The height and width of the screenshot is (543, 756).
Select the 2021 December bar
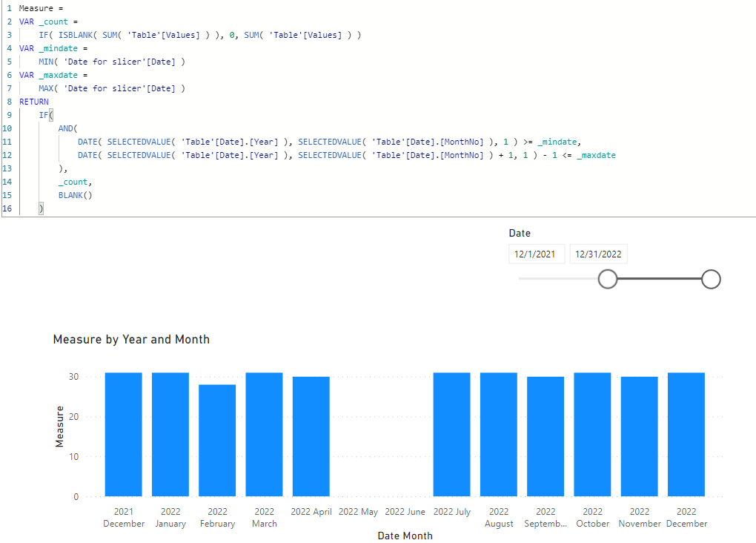point(124,435)
